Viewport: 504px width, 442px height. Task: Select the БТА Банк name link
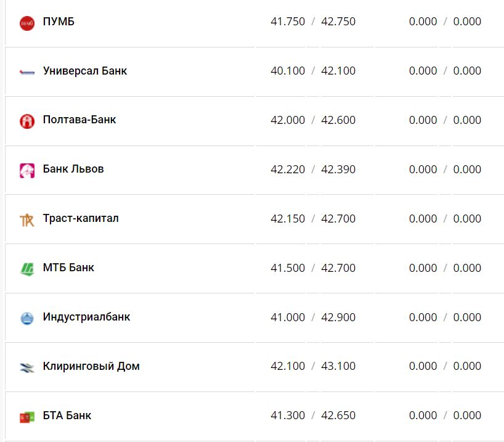click(x=67, y=415)
